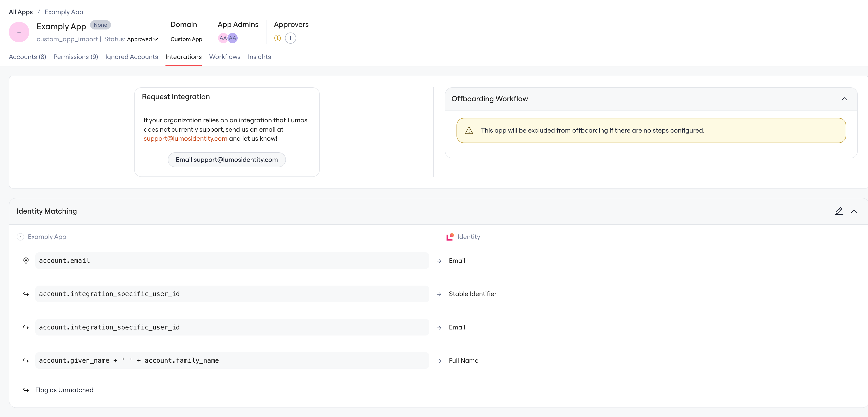The height and width of the screenshot is (417, 868).
Task: Go to the Workflows tab
Action: [225, 57]
